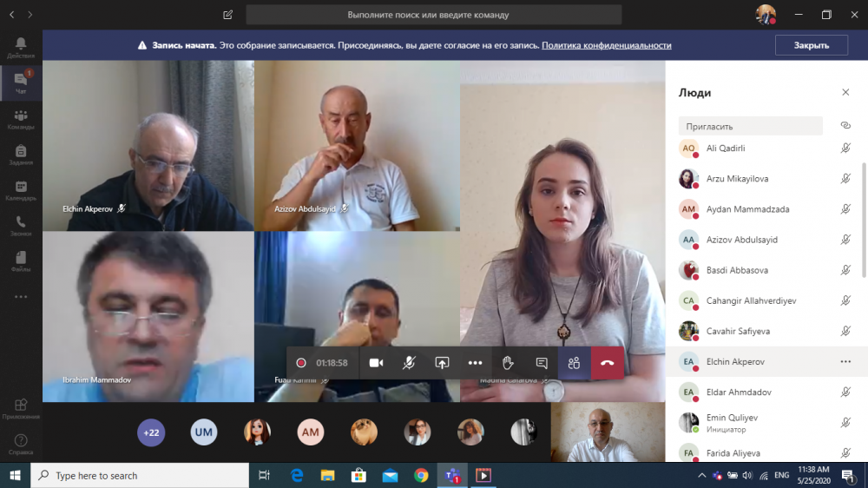Click the Пригласить invite input field
The image size is (868, 488).
pos(750,126)
